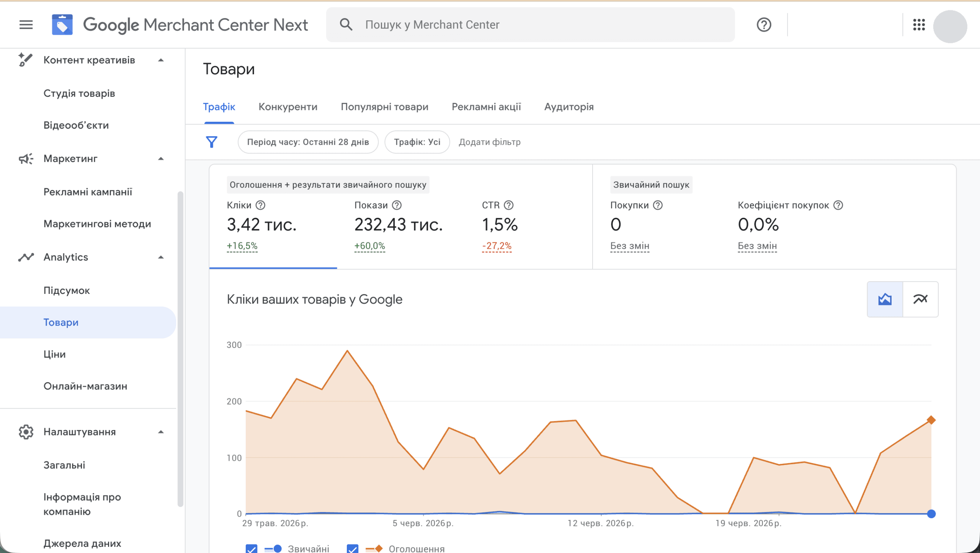Collapse the Analytics section arrow
The image size is (980, 553).
pos(161,257)
